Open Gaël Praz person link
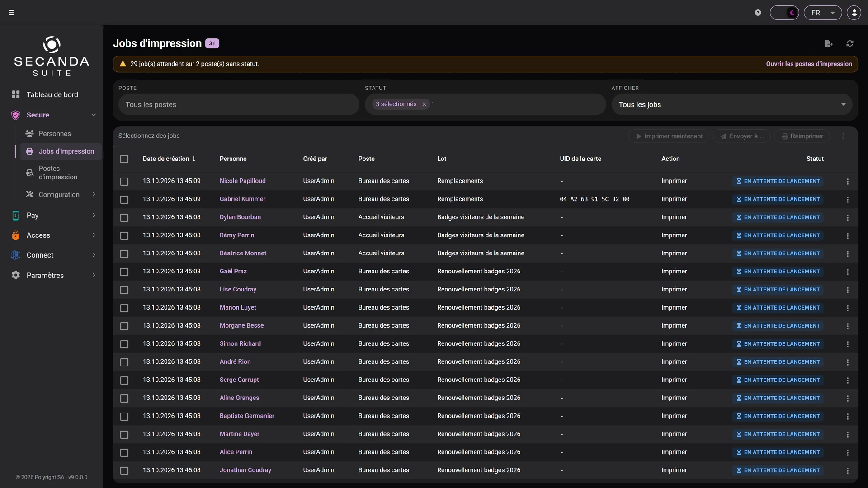Screen dimensions: 868x488 (233, 271)
